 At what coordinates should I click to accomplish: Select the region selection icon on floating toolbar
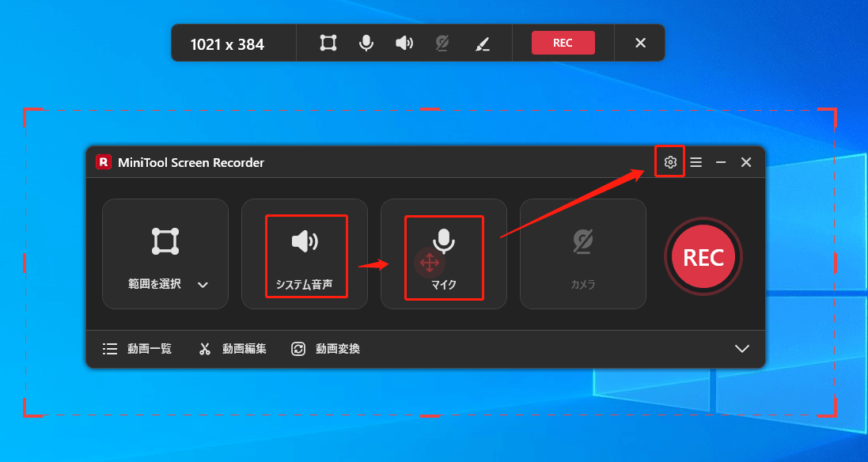coord(327,43)
